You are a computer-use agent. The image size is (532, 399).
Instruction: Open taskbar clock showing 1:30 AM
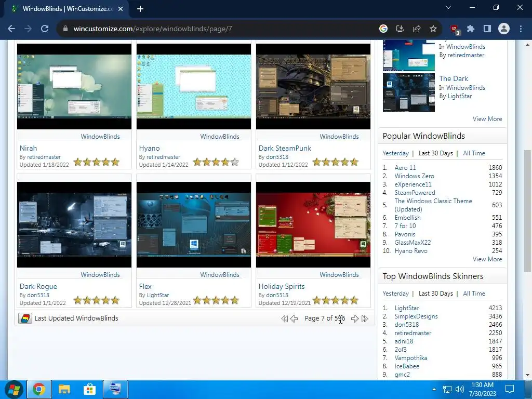[x=482, y=389]
